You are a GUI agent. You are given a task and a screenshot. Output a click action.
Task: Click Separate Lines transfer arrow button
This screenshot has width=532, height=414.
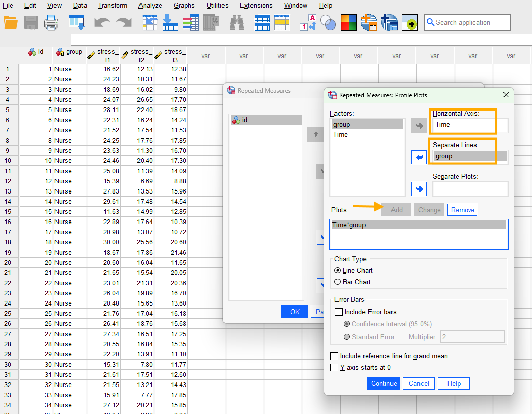point(419,157)
